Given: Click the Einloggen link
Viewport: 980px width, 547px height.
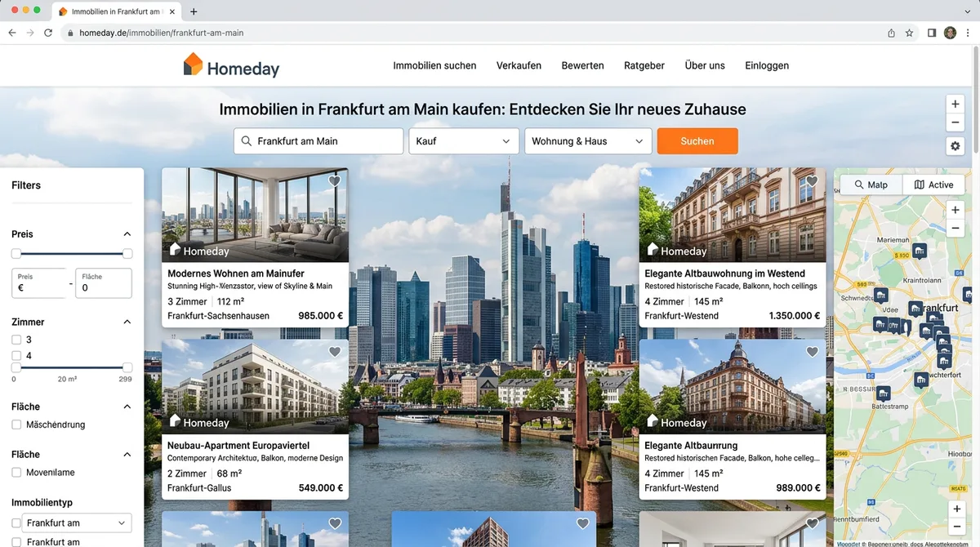Looking at the screenshot, I should click(x=767, y=65).
